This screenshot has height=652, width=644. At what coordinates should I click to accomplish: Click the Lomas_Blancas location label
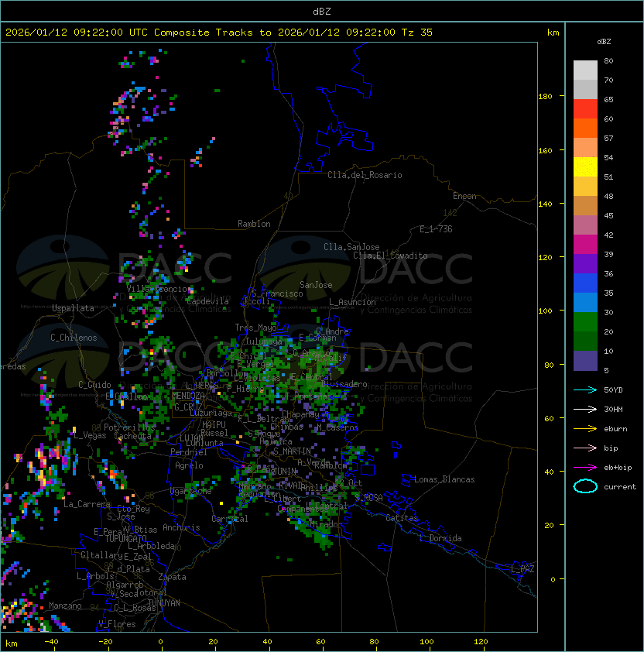444,479
